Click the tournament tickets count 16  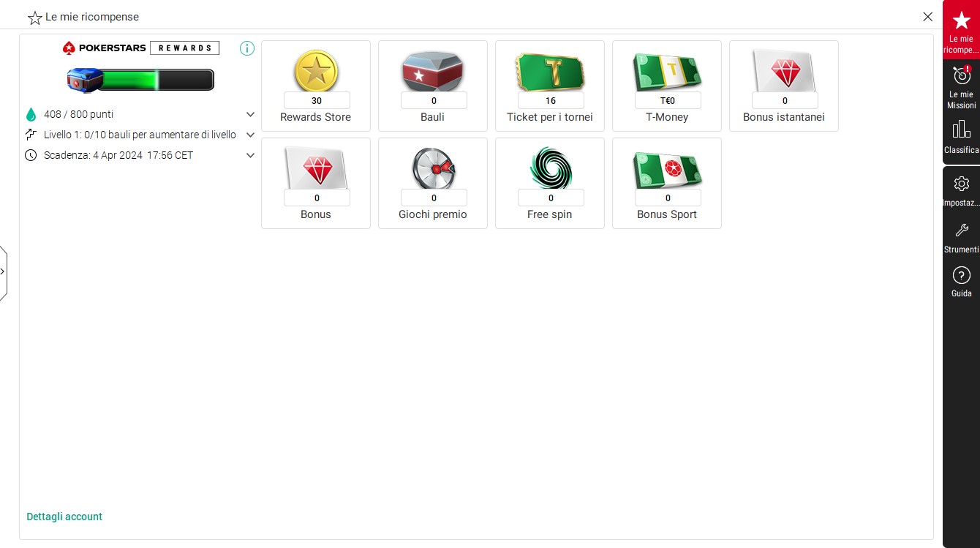click(551, 101)
